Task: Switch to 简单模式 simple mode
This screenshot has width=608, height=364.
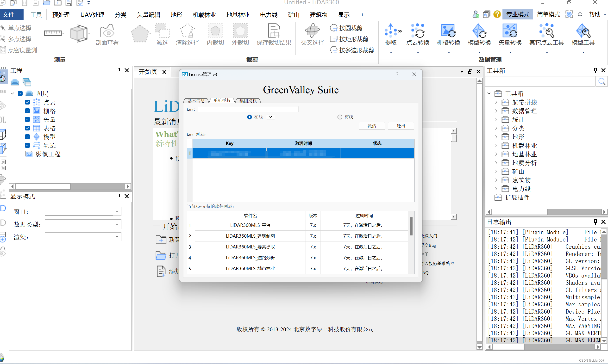Action: (548, 14)
